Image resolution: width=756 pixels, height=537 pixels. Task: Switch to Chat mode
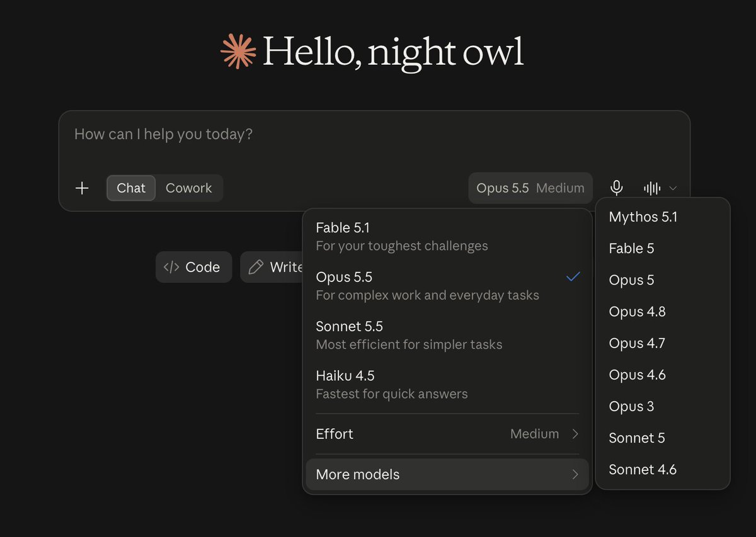tap(131, 188)
